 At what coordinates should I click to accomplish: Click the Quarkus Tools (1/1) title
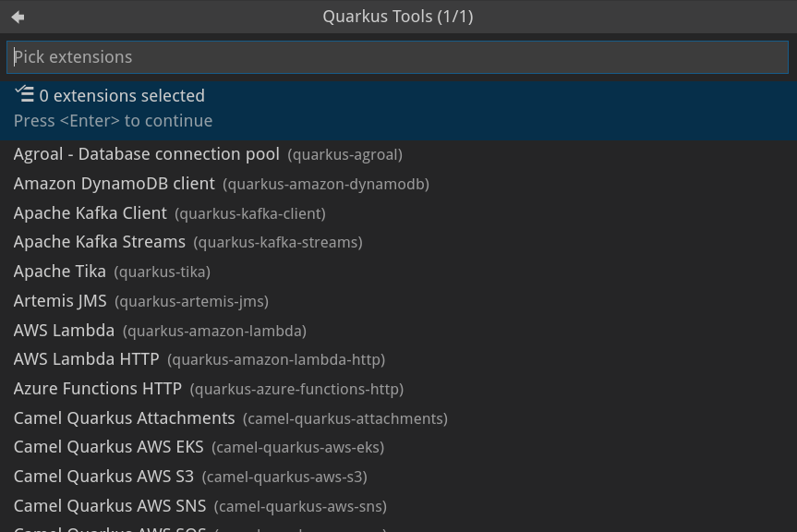pos(397,17)
